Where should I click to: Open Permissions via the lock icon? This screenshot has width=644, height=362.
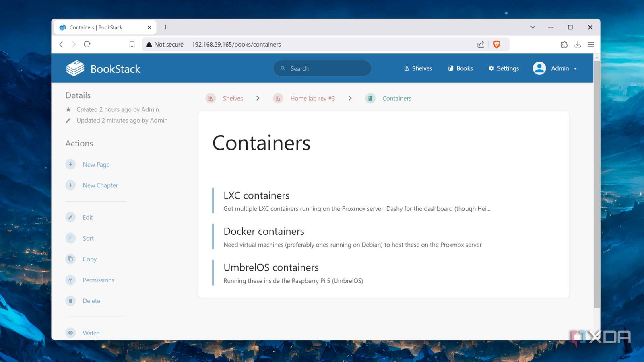click(x=70, y=280)
